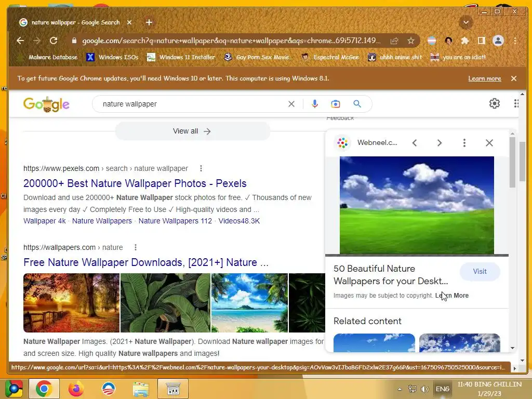Open the Google apps grid
The width and height of the screenshot is (532, 399).
point(516,103)
